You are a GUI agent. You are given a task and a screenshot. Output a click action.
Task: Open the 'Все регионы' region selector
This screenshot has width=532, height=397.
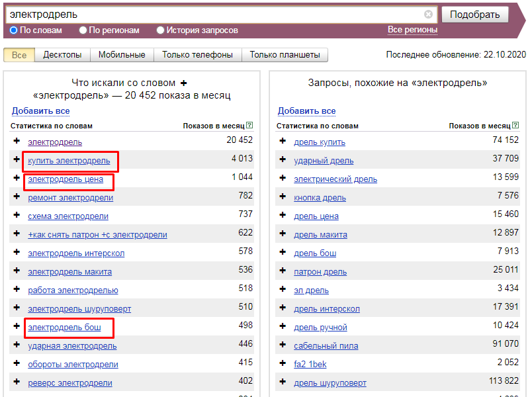tap(412, 30)
